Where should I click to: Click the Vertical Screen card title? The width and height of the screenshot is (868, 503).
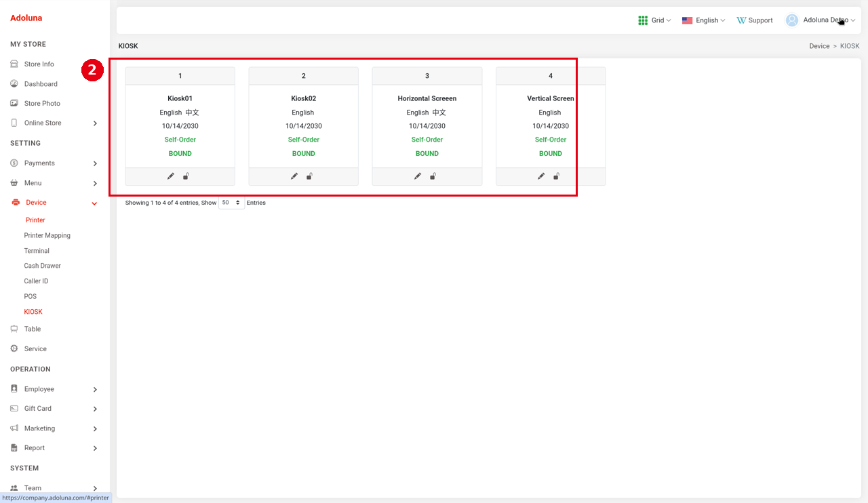(551, 98)
